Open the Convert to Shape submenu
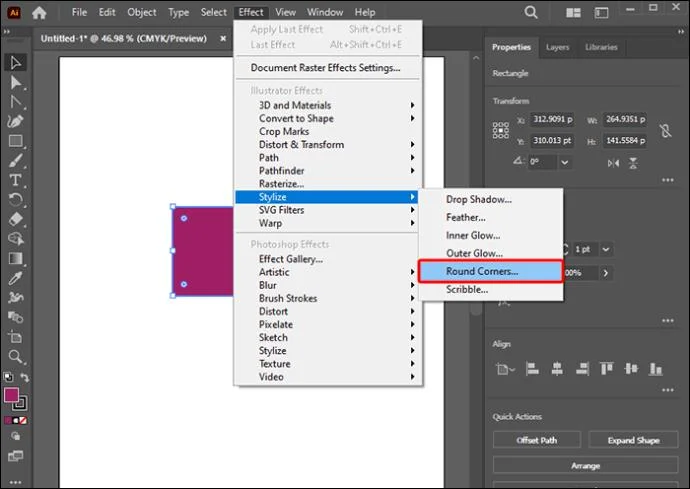This screenshot has height=489, width=690. (x=327, y=118)
